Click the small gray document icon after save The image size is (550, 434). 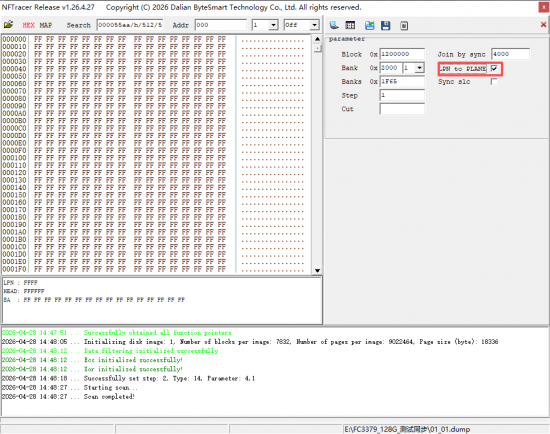tap(404, 25)
